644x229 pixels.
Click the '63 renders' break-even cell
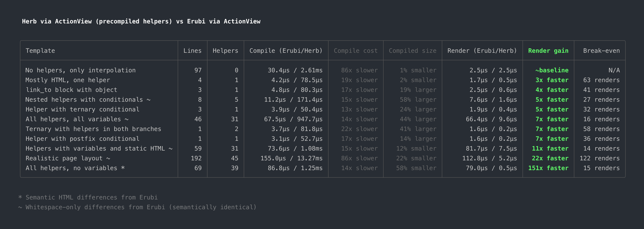click(601, 80)
